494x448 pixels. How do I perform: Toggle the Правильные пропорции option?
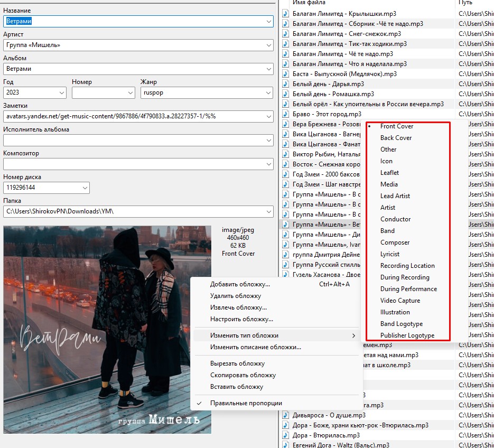coord(246,403)
